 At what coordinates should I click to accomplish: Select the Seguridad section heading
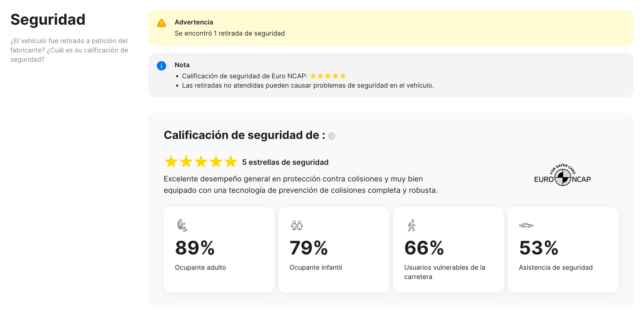click(x=47, y=20)
